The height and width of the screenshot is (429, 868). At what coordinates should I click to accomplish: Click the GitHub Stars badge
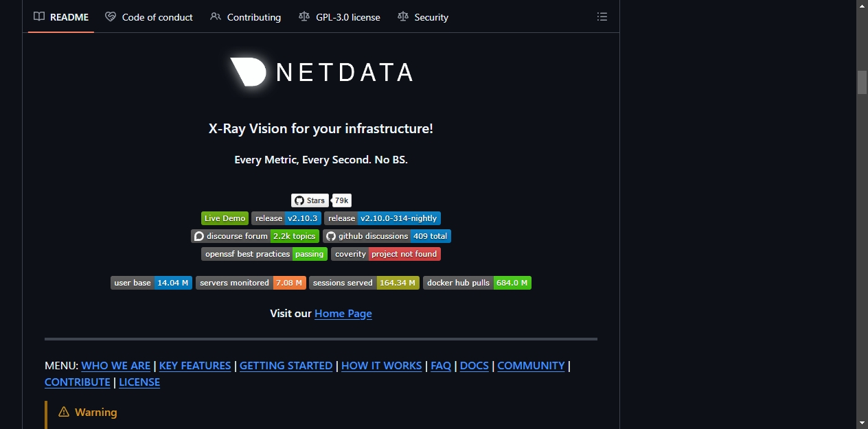(x=310, y=200)
